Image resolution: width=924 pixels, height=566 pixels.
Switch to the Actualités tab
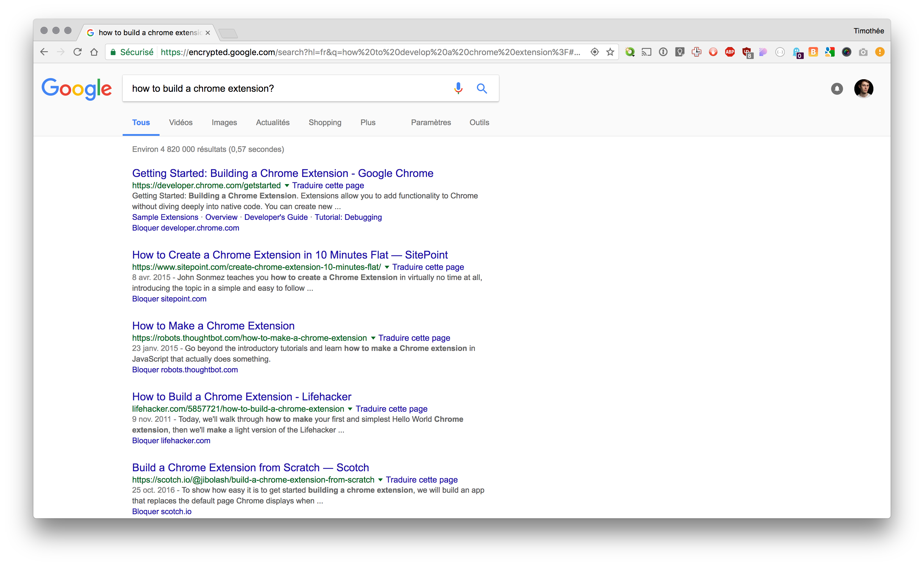click(x=273, y=122)
